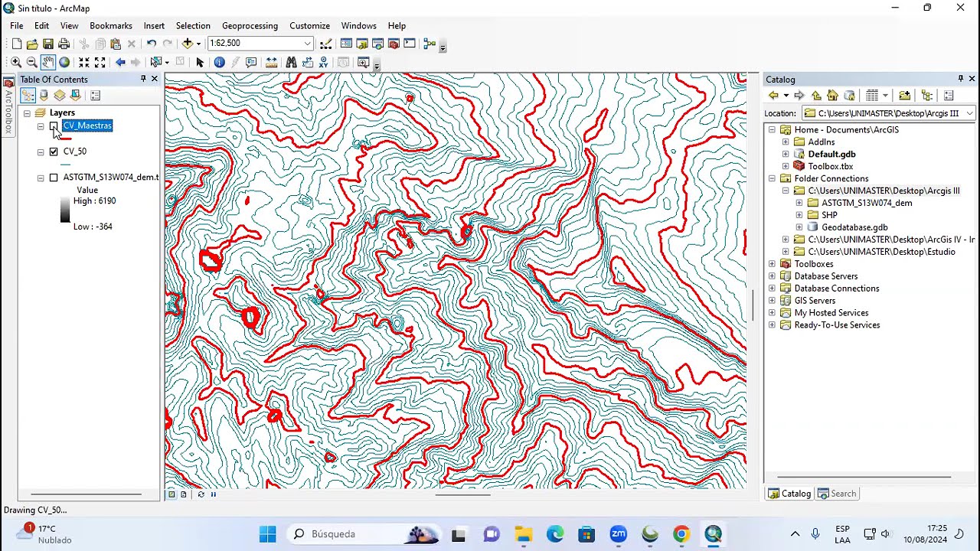Zoom to Full Extent globe
Image resolution: width=980 pixels, height=551 pixels.
(64, 62)
